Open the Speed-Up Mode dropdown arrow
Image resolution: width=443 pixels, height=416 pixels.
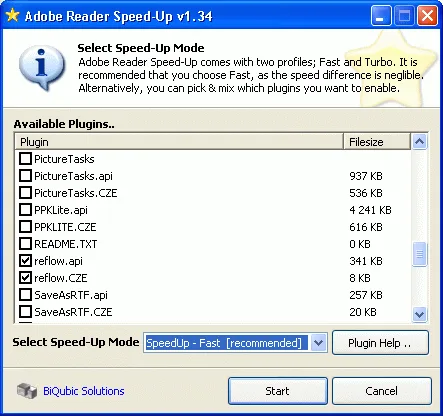[318, 343]
